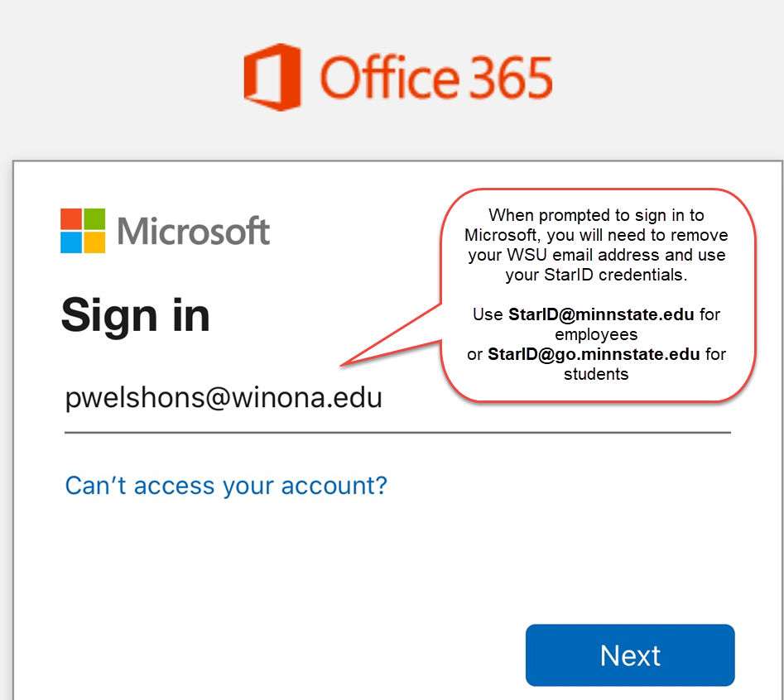Click the underline beneath the email field
Screen dimensions: 784x700
(x=397, y=432)
